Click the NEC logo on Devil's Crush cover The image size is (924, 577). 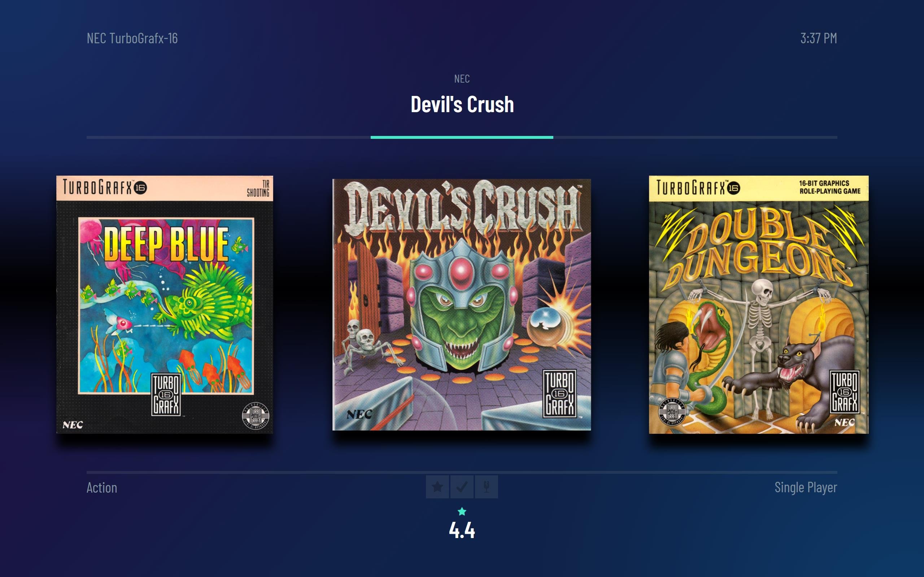pos(359,414)
